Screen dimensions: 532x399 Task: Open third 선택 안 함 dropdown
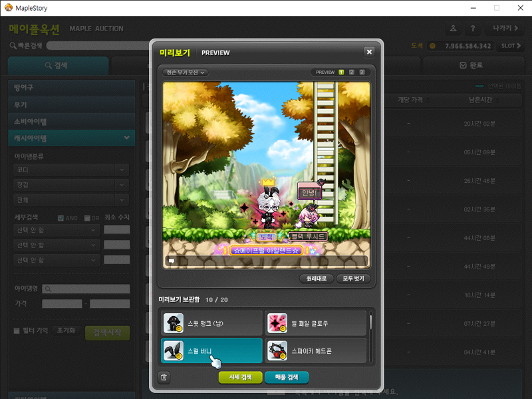[x=57, y=260]
